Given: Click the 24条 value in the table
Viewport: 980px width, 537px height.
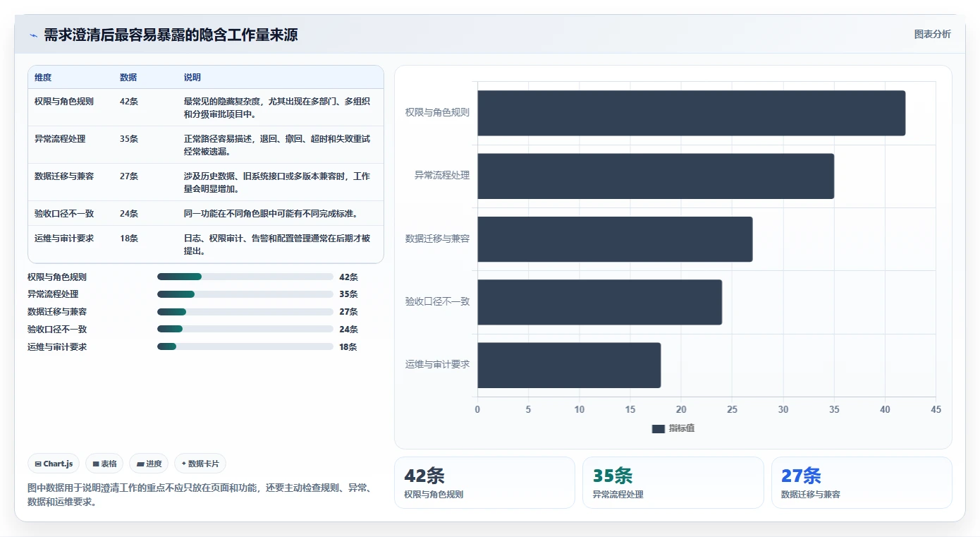Looking at the screenshot, I should [x=129, y=214].
